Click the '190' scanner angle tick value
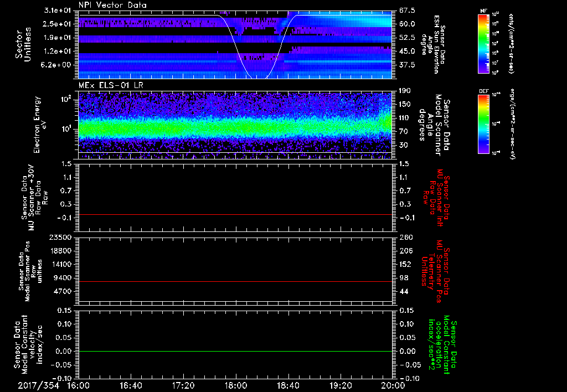 click(x=405, y=91)
